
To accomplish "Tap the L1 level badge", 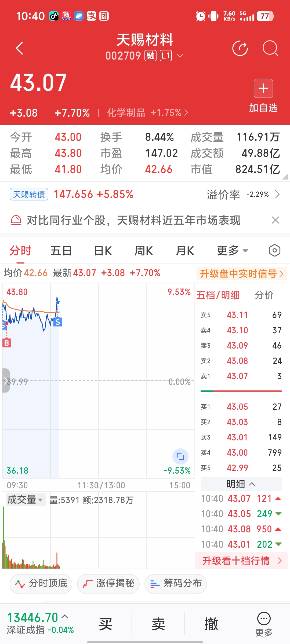I will click(166, 56).
